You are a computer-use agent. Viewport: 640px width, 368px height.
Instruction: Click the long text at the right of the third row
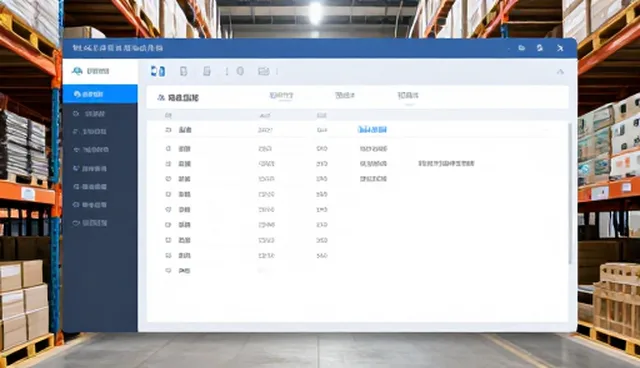446,164
